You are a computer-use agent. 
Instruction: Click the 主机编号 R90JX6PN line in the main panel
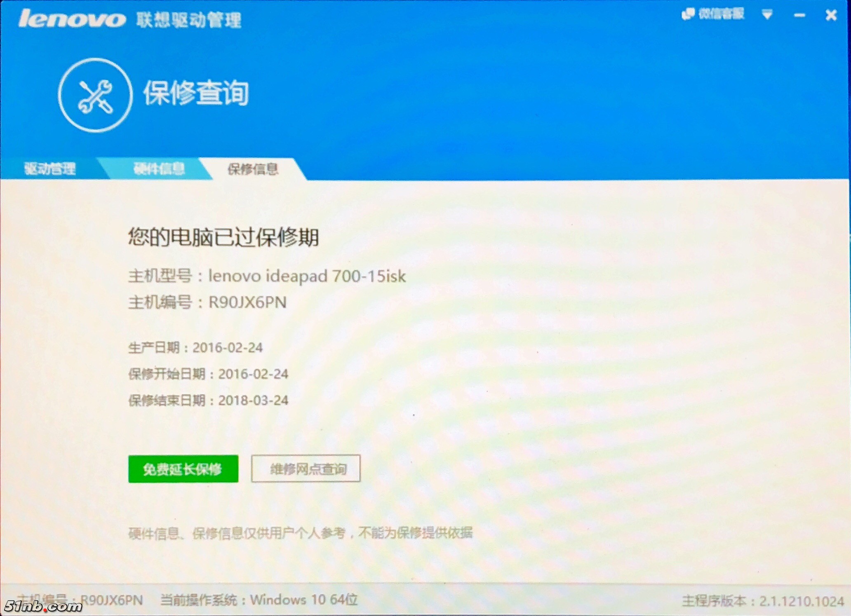coord(207,302)
